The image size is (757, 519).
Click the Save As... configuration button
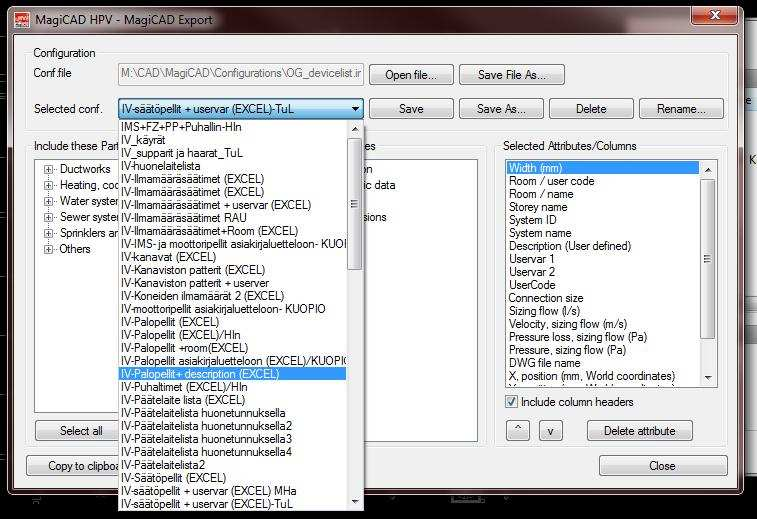click(501, 109)
